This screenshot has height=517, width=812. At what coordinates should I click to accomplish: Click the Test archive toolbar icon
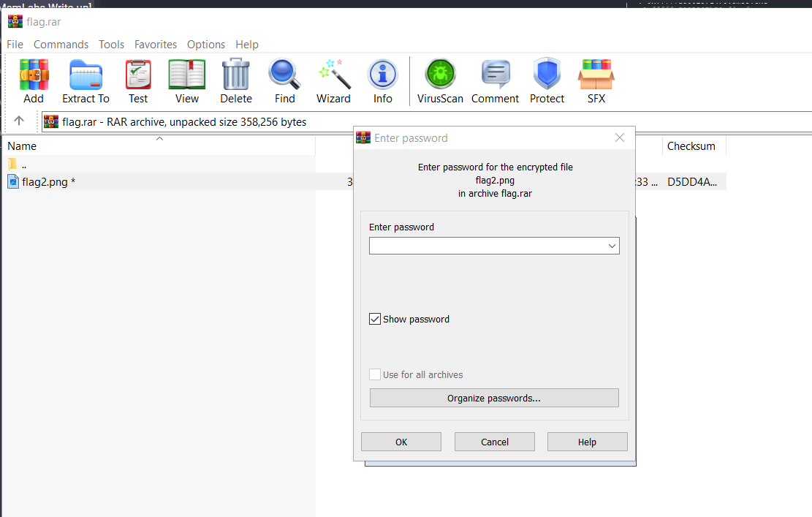pyautogui.click(x=138, y=75)
